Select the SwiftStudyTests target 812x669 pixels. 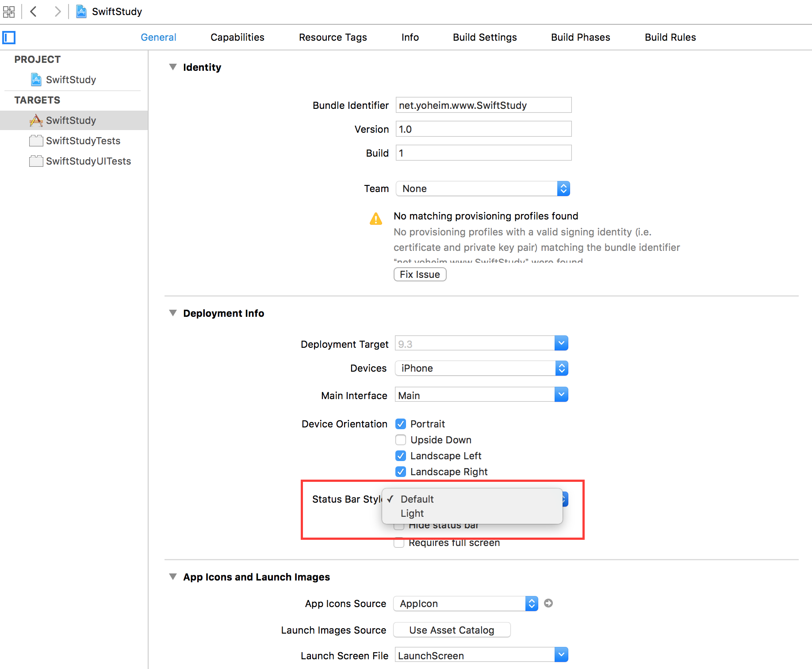coord(74,141)
